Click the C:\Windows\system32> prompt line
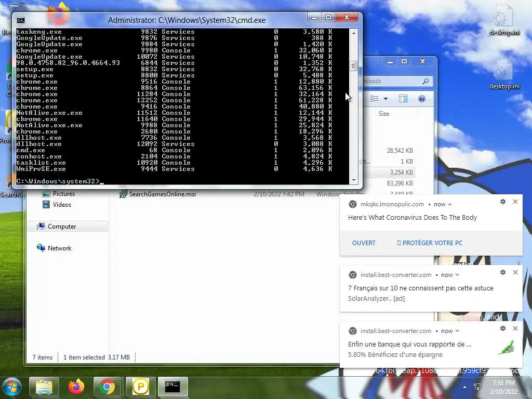The height and width of the screenshot is (399, 532). click(60, 181)
